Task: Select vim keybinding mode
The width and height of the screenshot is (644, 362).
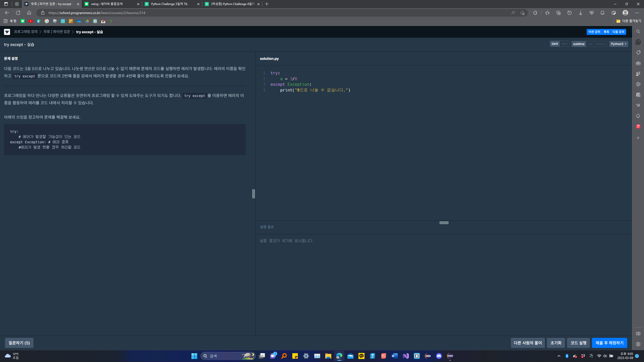Action: [x=590, y=44]
